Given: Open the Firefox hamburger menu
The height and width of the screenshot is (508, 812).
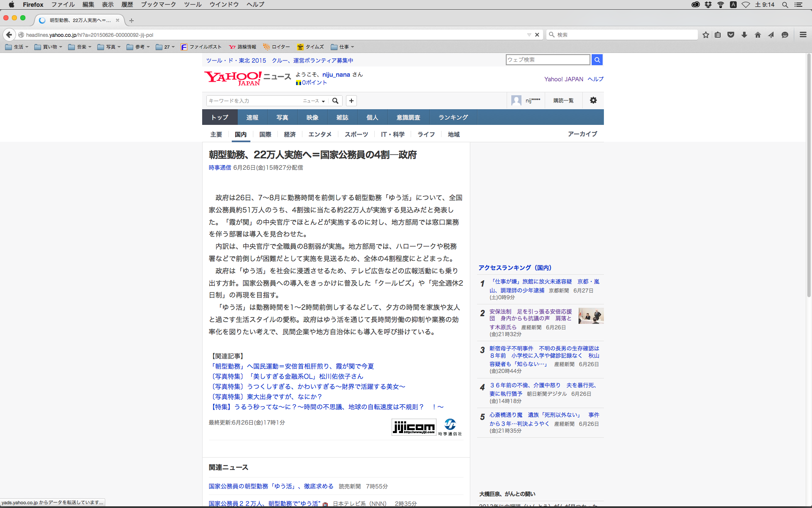Looking at the screenshot, I should pyautogui.click(x=803, y=35).
